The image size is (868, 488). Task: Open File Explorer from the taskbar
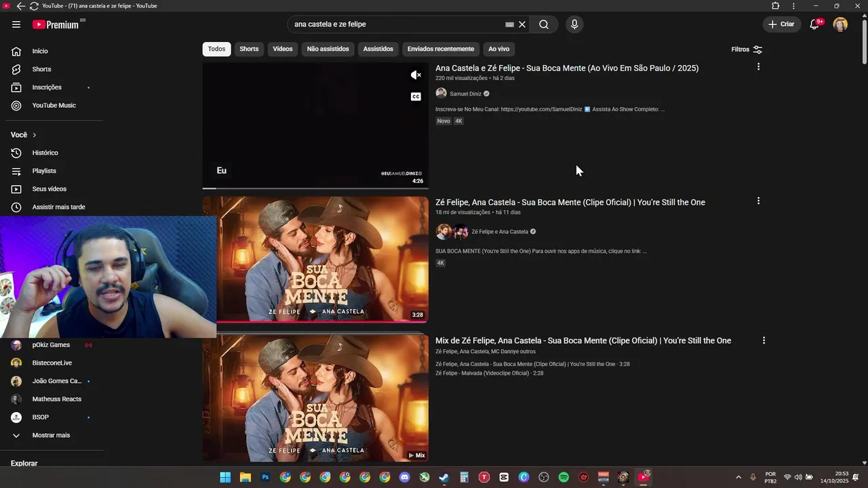pos(245,477)
